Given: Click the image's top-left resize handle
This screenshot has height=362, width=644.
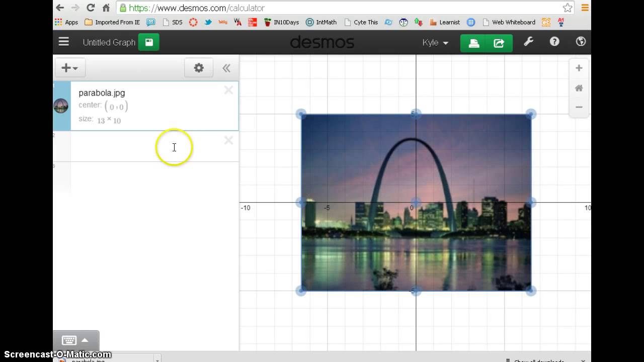Looking at the screenshot, I should [x=301, y=114].
